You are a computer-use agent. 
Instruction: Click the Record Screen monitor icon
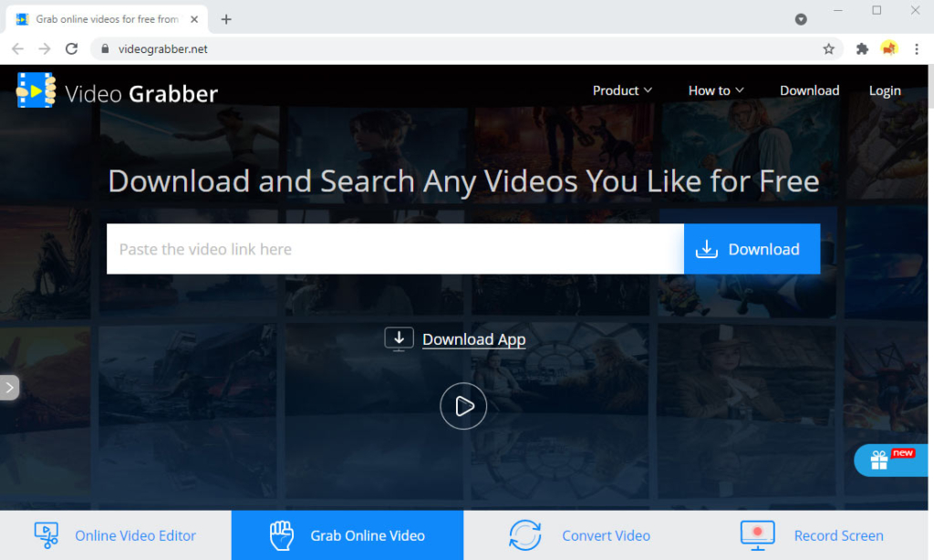click(757, 535)
